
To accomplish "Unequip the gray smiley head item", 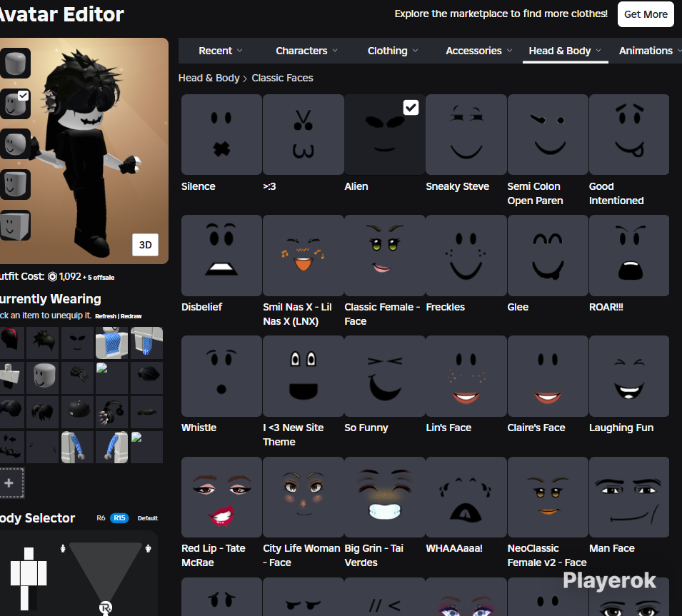I will [x=42, y=378].
